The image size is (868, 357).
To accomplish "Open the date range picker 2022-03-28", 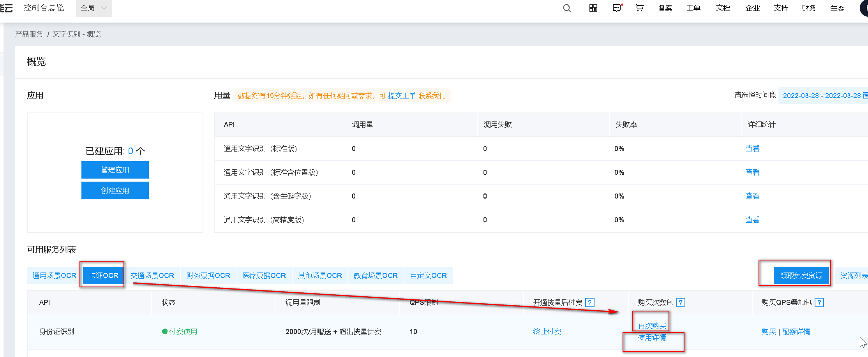I will pyautogui.click(x=823, y=96).
